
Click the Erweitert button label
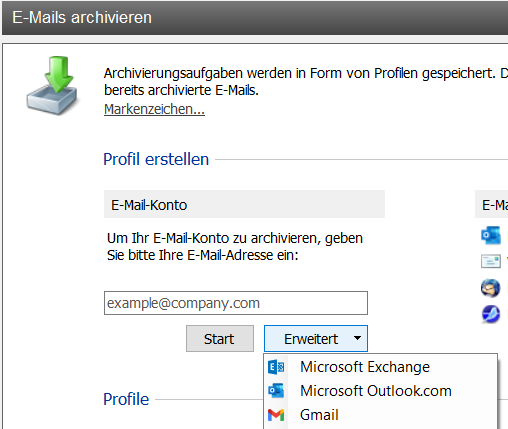click(x=311, y=339)
